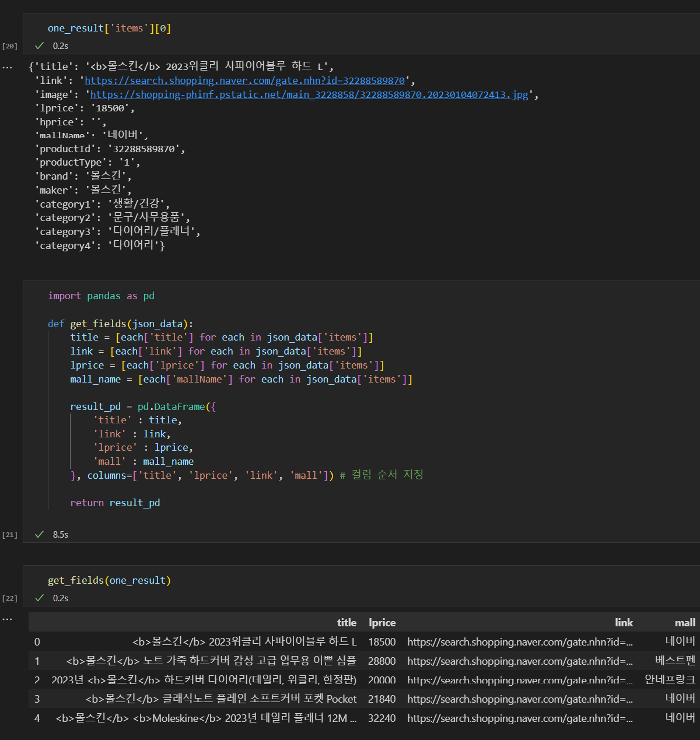
Task: Click execution count label [20]
Action: [10, 46]
